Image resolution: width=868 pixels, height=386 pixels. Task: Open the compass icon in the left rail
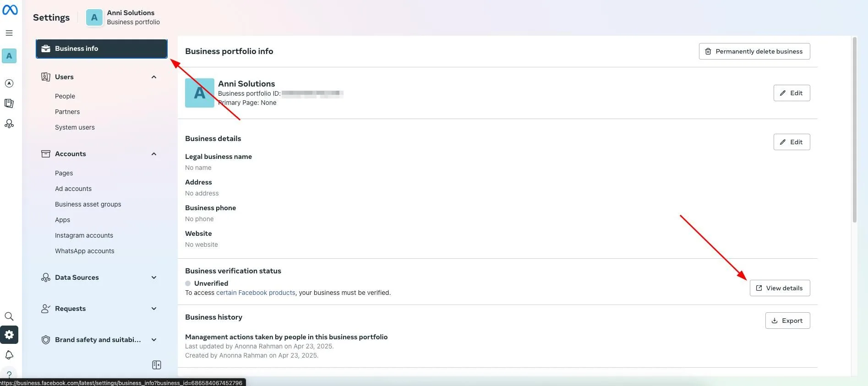(9, 83)
